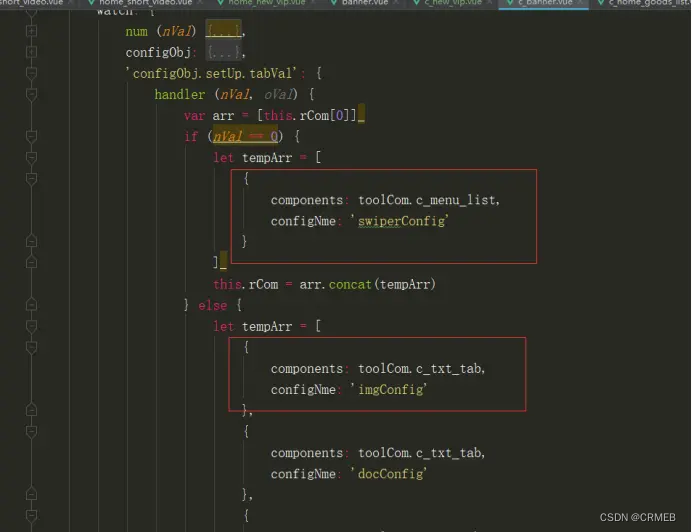
Task: Click the configObj: watcher key
Action: click(x=158, y=53)
